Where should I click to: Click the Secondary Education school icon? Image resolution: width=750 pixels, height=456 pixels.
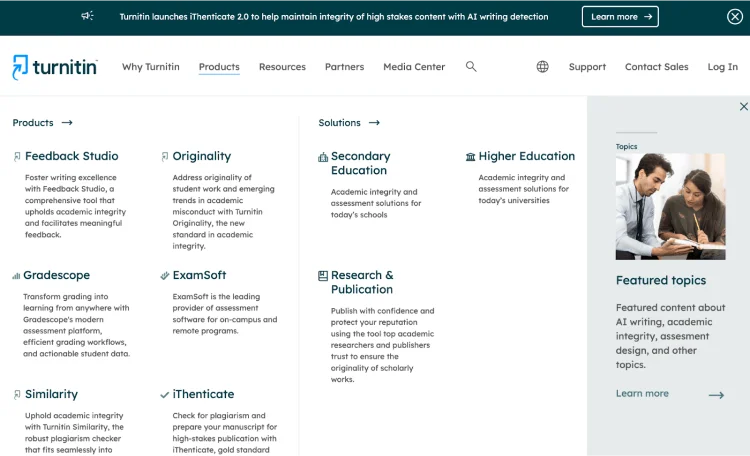coord(323,157)
